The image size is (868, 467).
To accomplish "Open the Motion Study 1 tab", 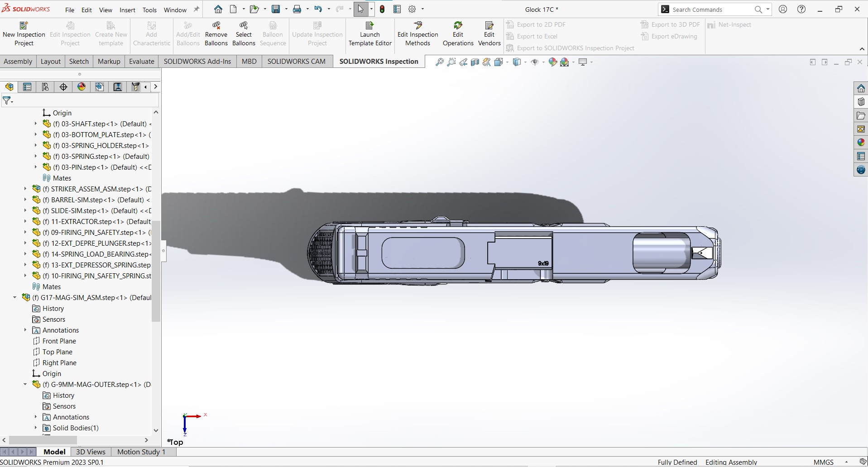I will click(141, 452).
